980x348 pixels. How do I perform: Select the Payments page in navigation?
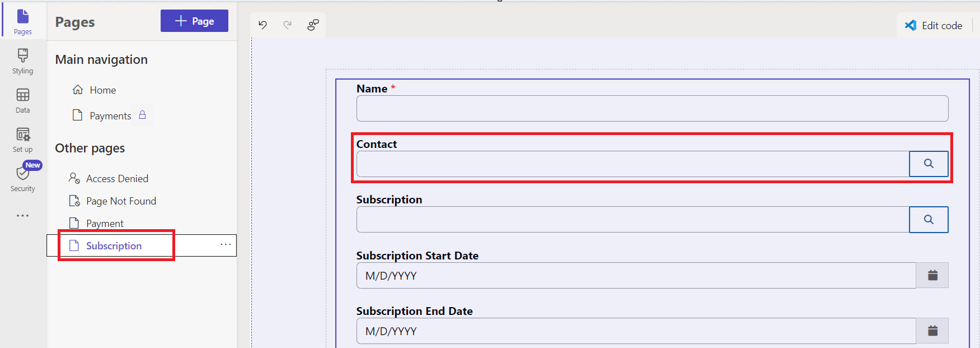[110, 115]
